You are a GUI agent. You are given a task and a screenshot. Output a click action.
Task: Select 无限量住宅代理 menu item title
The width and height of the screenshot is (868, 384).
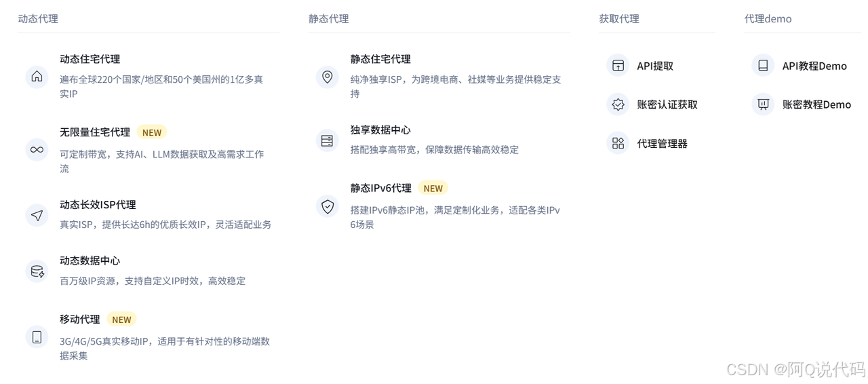(95, 132)
